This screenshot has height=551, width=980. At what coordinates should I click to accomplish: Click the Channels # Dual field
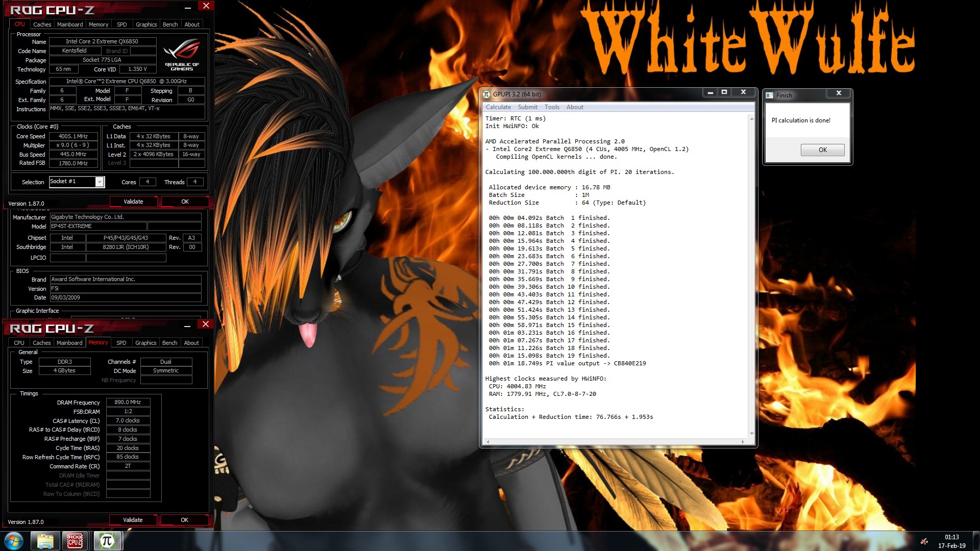[x=166, y=362]
